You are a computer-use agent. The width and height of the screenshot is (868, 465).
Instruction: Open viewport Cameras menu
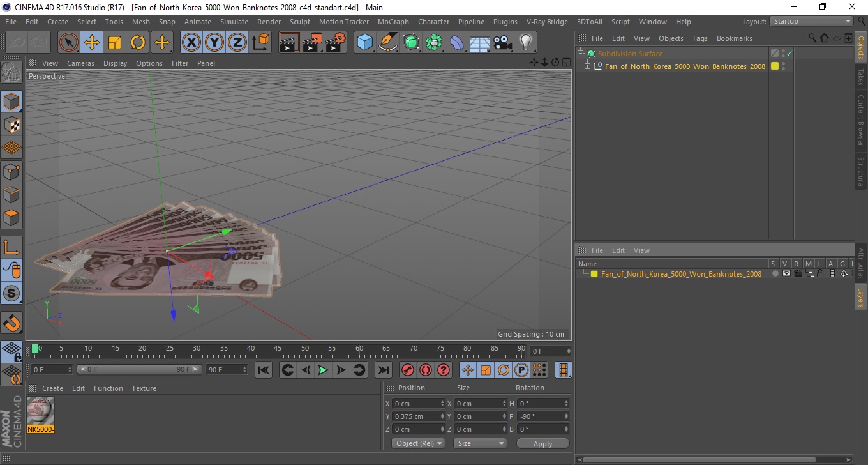pos(80,63)
